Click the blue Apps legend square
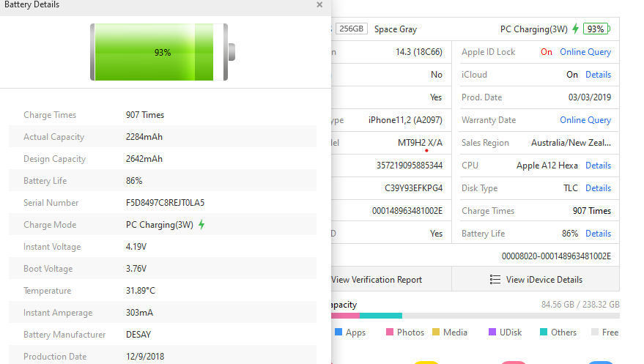 [338, 332]
